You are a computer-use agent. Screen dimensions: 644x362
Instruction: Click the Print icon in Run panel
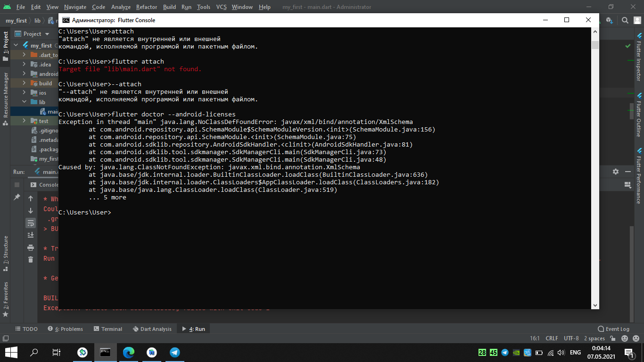[x=31, y=247]
